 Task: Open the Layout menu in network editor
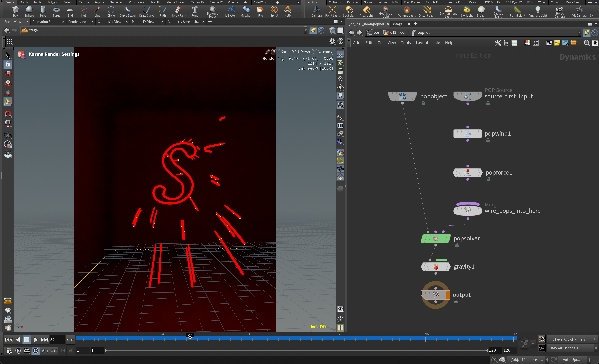pyautogui.click(x=422, y=43)
